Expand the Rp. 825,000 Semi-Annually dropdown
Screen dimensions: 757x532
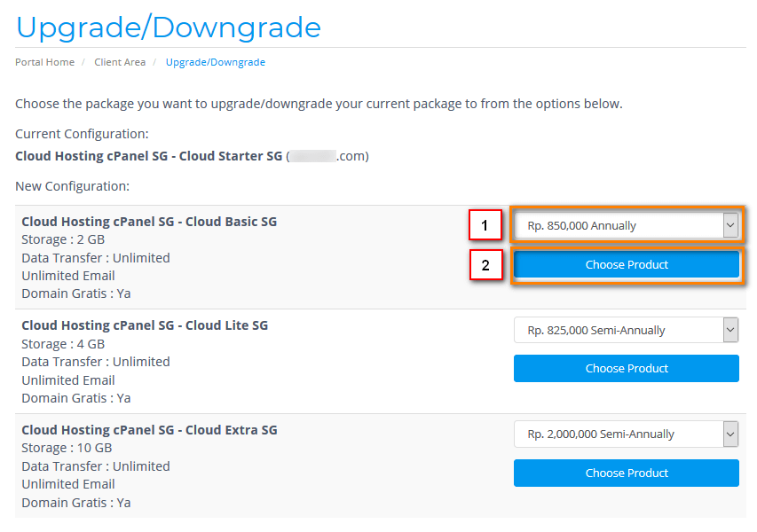[x=627, y=331]
